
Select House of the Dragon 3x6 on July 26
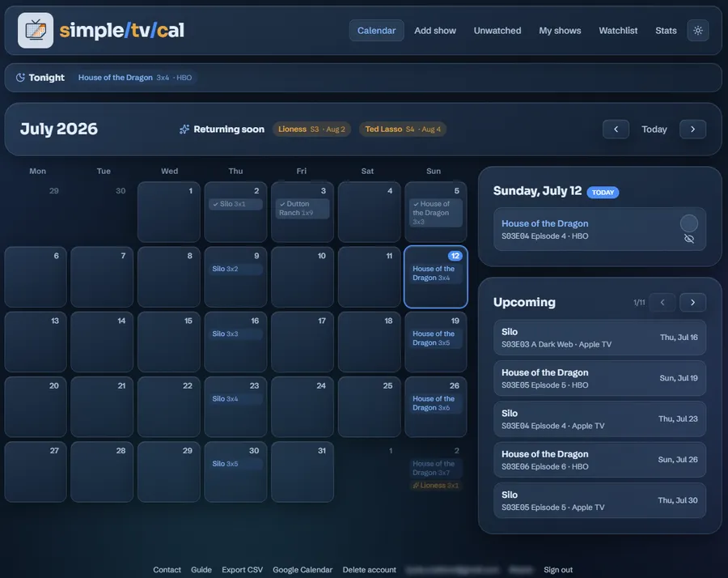[435, 403]
